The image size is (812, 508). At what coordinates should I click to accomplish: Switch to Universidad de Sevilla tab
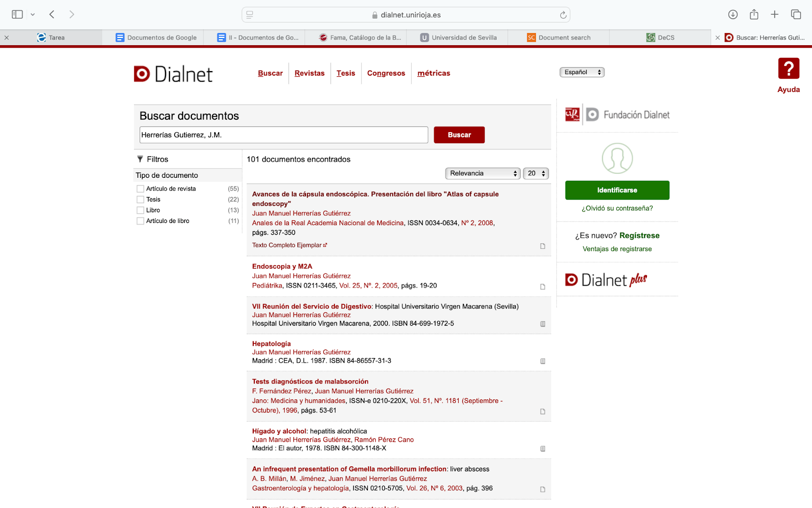[x=458, y=38]
